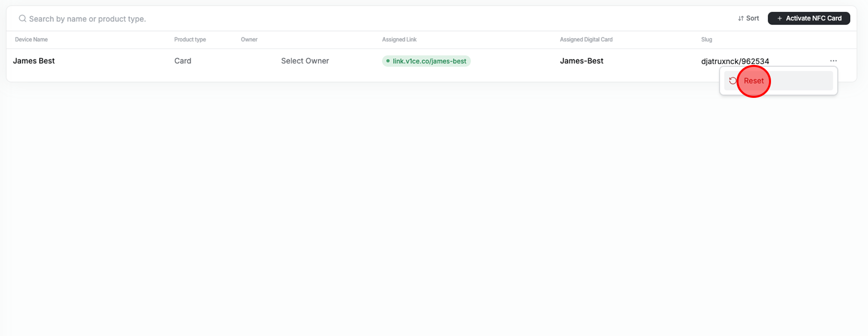Click the Card product type cell
This screenshot has height=336, width=868.
(x=182, y=61)
